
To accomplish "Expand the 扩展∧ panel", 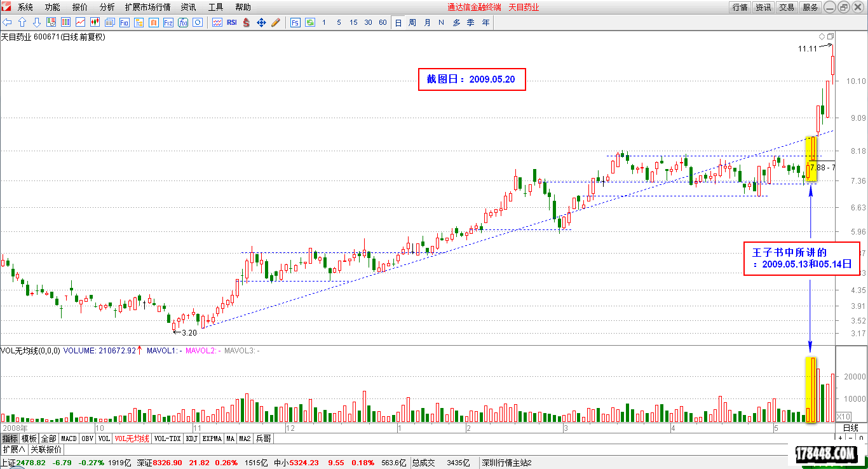I will (13, 449).
